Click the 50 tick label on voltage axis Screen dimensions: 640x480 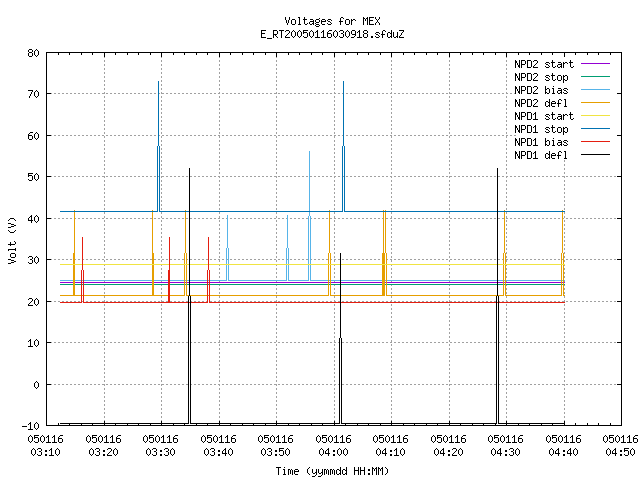33,177
